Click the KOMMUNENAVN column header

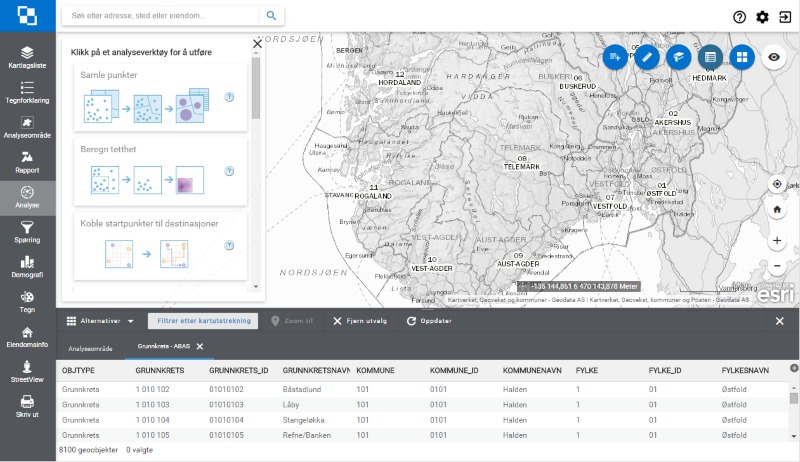[532, 370]
